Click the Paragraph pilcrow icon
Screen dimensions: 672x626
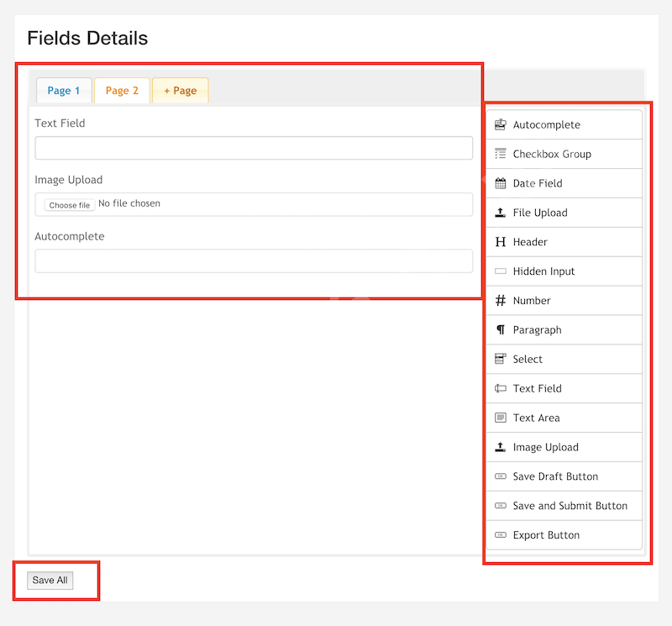point(500,329)
